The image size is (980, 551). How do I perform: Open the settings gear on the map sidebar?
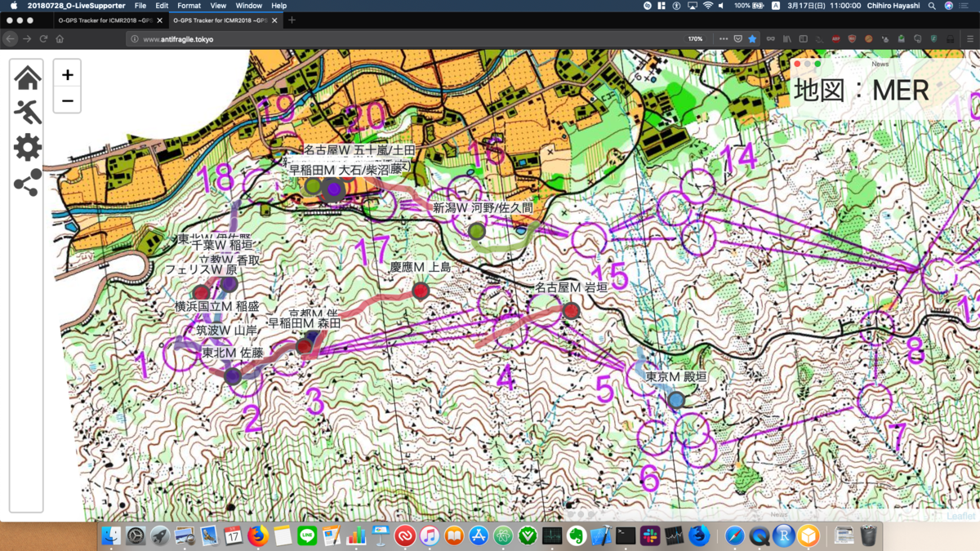pos(28,147)
